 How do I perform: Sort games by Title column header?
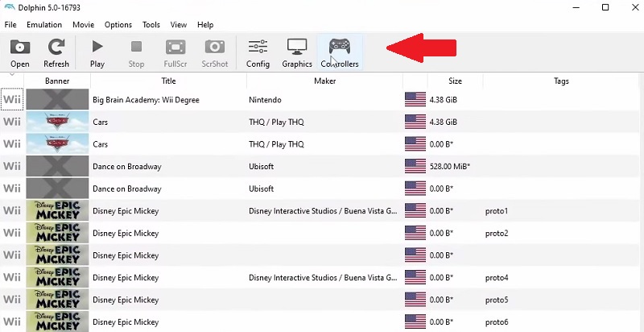coord(168,81)
